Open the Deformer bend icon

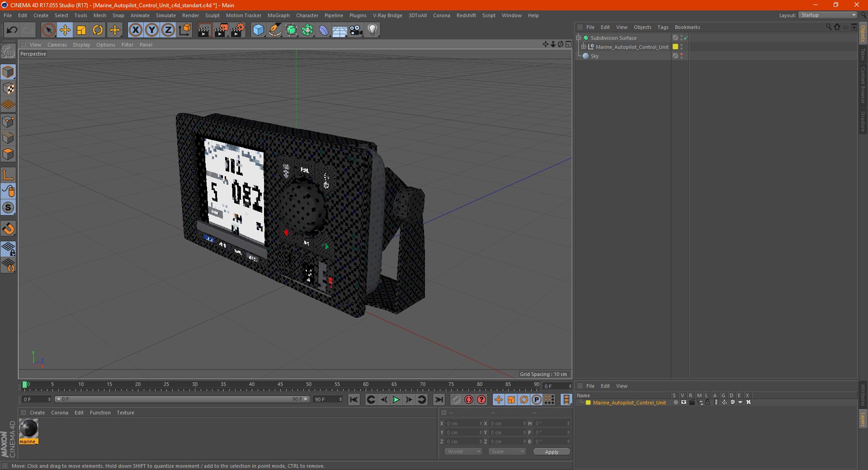[x=324, y=30]
